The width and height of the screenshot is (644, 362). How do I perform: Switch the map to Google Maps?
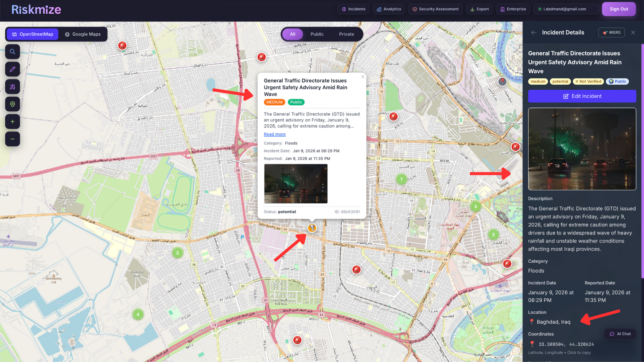pos(83,34)
